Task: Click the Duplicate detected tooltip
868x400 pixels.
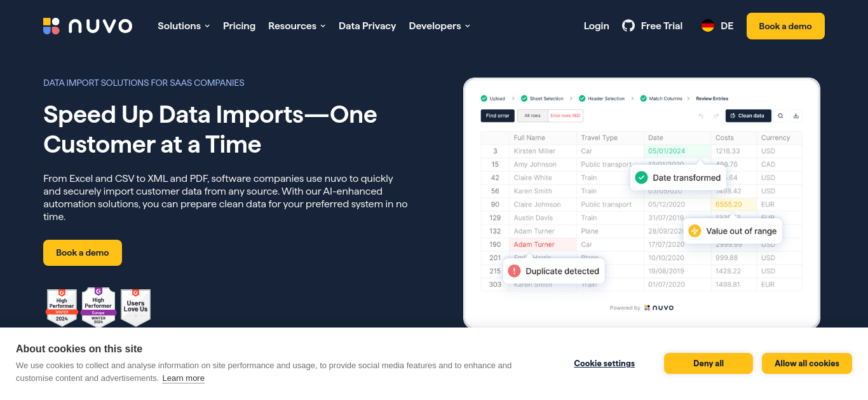Action: click(x=554, y=271)
